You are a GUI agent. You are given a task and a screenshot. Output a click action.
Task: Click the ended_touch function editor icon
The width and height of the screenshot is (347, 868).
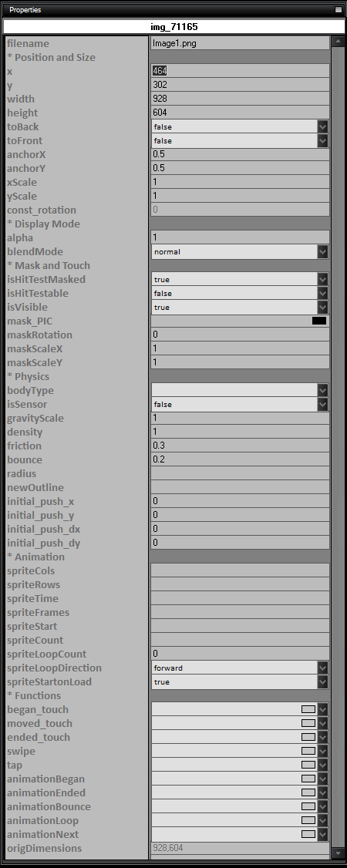pos(308,737)
